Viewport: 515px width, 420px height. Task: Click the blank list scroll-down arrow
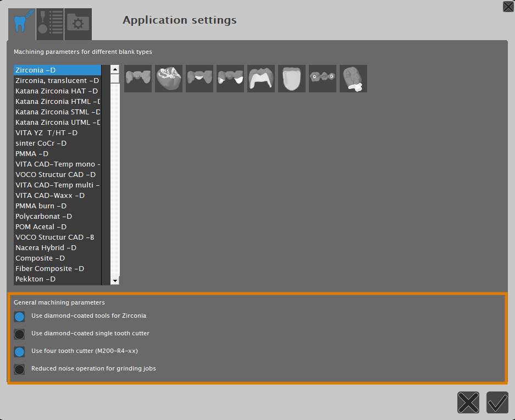coord(115,281)
